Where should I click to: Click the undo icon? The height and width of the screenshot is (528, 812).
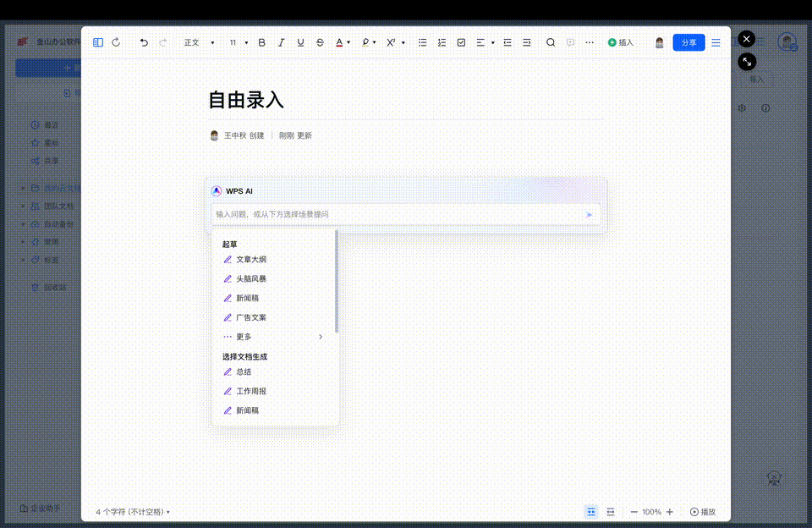coord(144,41)
